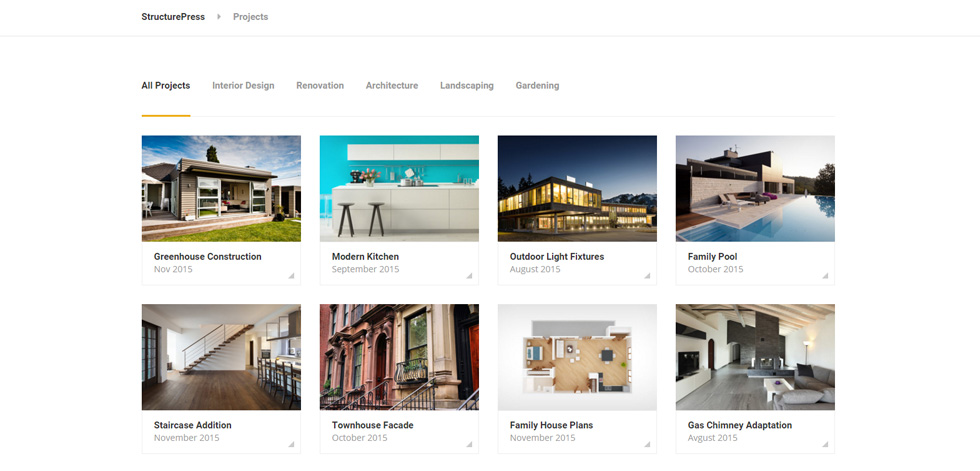Click the 'August 2015' date text
Viewport: 980px width, 471px height.
click(535, 270)
